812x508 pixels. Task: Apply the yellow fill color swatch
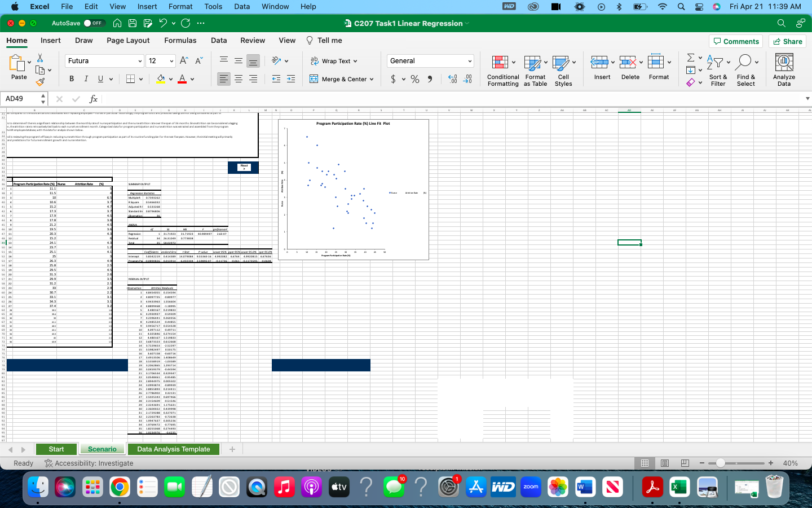click(x=161, y=79)
